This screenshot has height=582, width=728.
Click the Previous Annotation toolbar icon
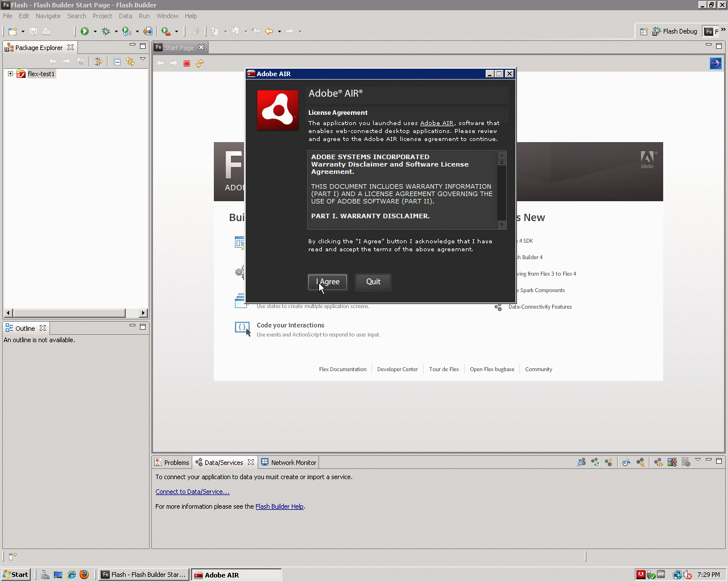point(235,31)
